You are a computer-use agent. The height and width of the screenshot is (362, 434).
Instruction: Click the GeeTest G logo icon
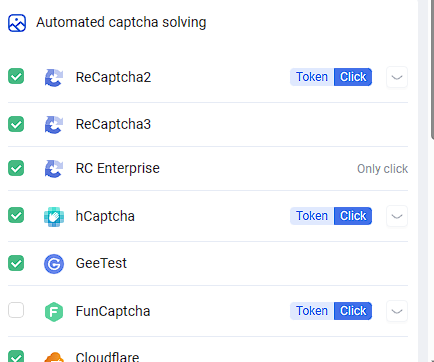pyautogui.click(x=54, y=264)
